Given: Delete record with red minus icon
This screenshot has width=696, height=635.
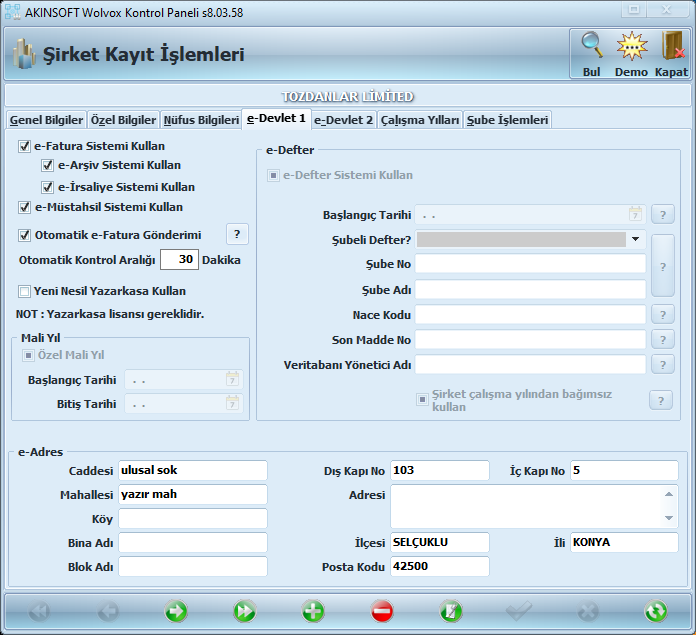Looking at the screenshot, I should (x=382, y=611).
